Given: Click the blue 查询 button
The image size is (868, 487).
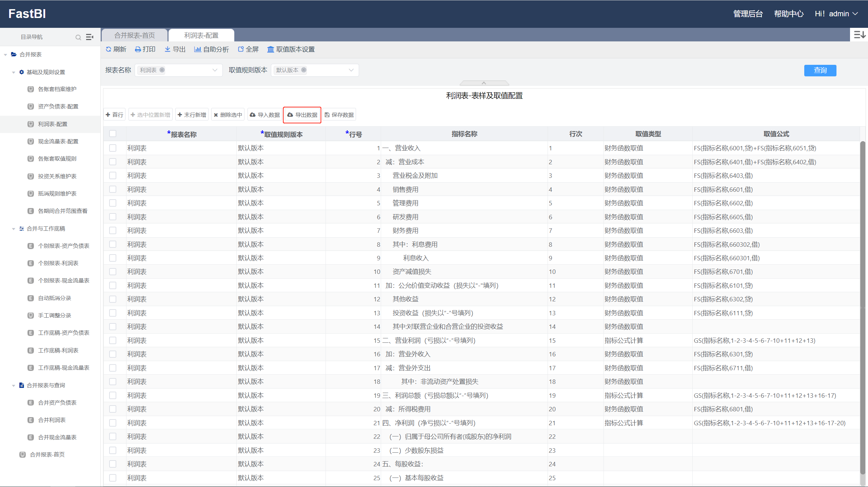Looking at the screenshot, I should pyautogui.click(x=820, y=70).
